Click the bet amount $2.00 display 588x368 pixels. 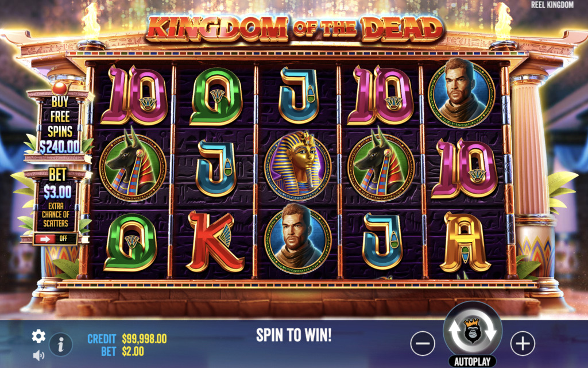(x=133, y=351)
